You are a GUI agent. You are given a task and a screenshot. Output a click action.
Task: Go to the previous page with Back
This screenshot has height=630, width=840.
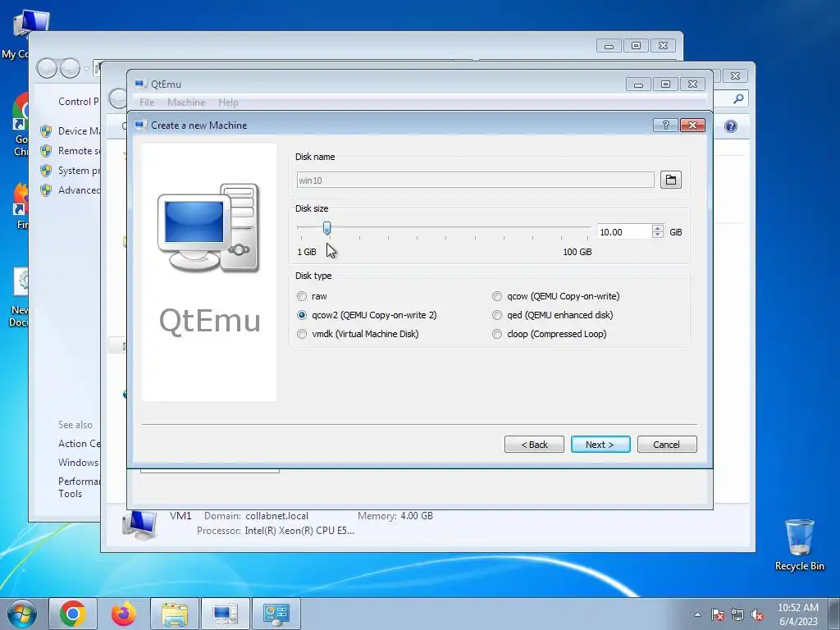534,444
